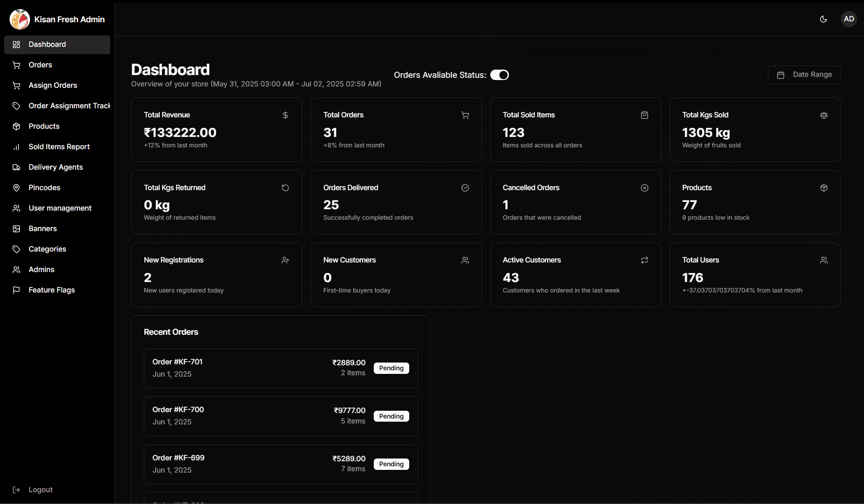
Task: Open Assign Orders in sidebar
Action: (x=57, y=86)
